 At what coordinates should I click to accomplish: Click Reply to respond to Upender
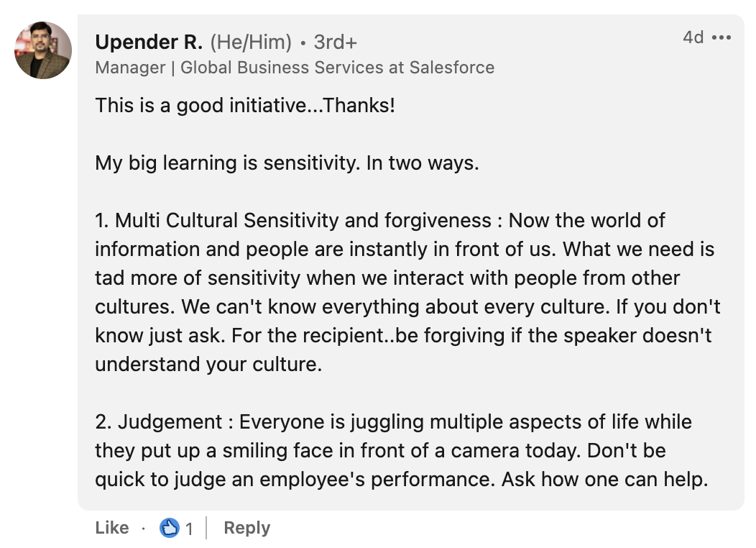point(246,527)
